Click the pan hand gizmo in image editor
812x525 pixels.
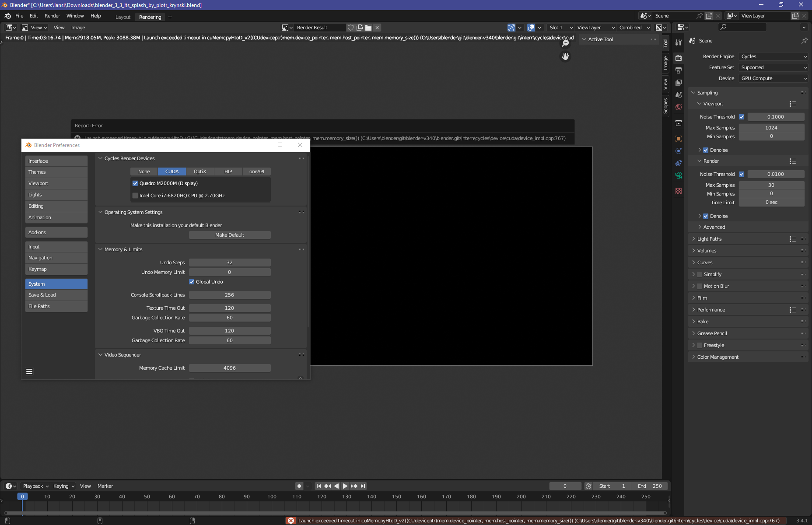point(565,56)
